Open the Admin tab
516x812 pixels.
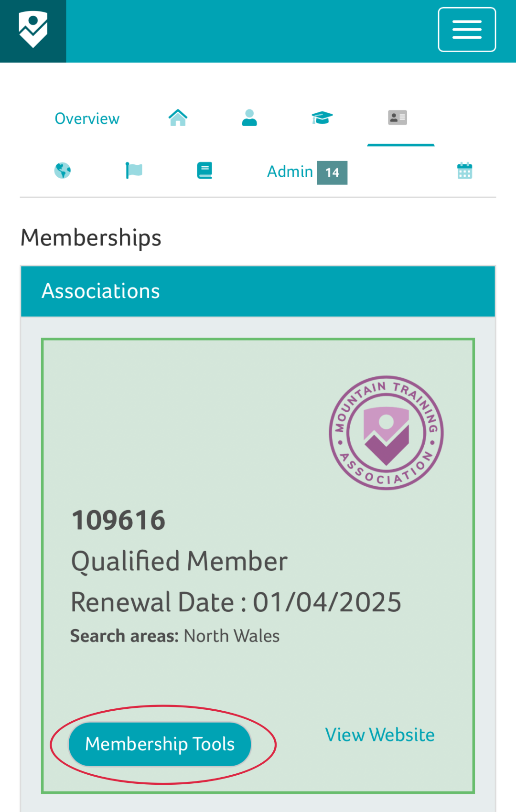290,171
